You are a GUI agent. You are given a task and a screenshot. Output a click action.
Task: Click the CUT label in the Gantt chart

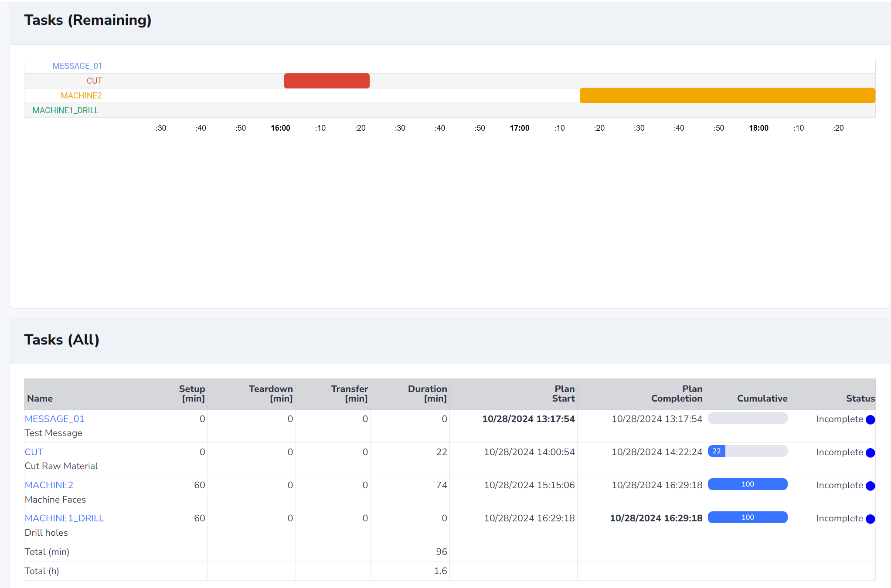(94, 81)
